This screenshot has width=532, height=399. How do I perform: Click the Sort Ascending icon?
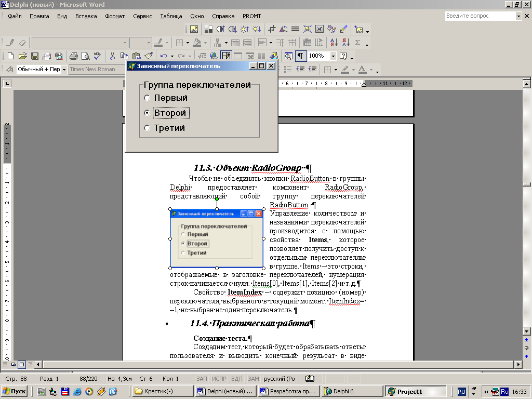(334, 43)
